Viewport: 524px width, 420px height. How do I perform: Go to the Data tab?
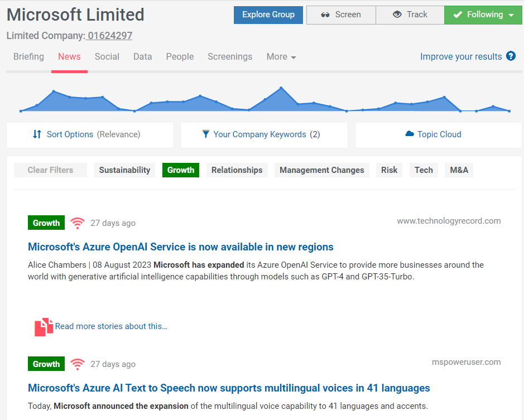pos(143,56)
